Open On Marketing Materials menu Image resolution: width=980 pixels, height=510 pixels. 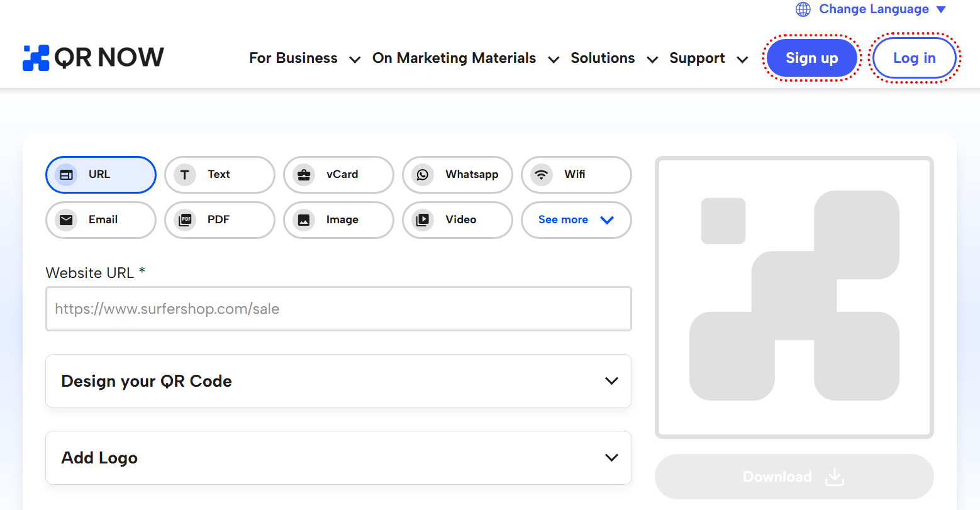point(465,58)
